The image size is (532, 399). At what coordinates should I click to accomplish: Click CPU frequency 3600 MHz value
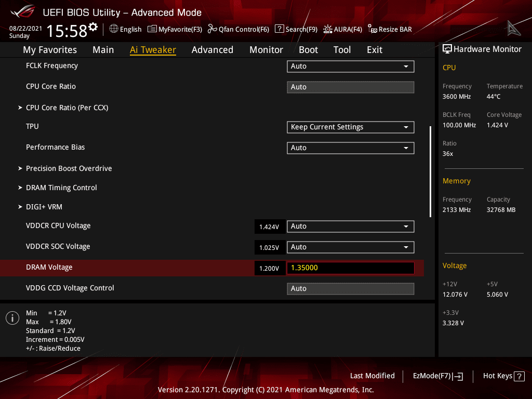click(457, 97)
